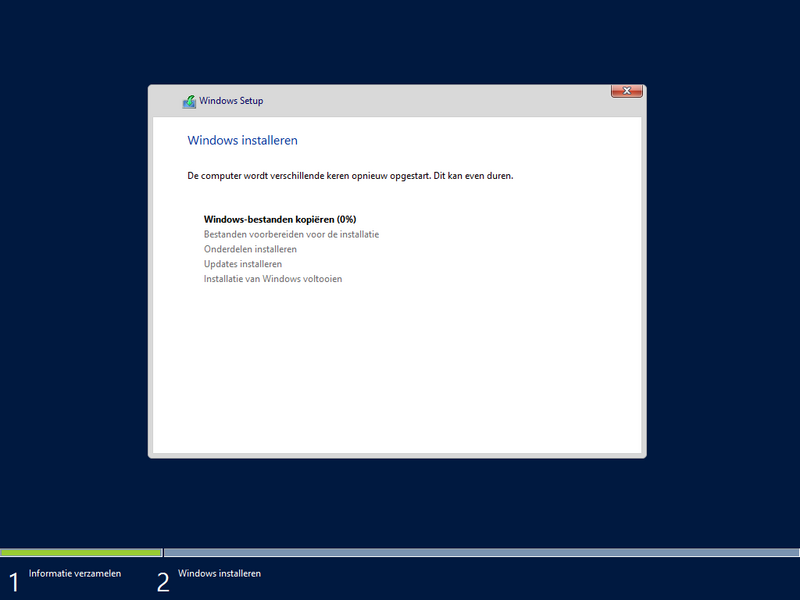Screen dimensions: 800x600
Task: Click the bottom 'Windows installeren' phase label
Action: click(x=219, y=574)
